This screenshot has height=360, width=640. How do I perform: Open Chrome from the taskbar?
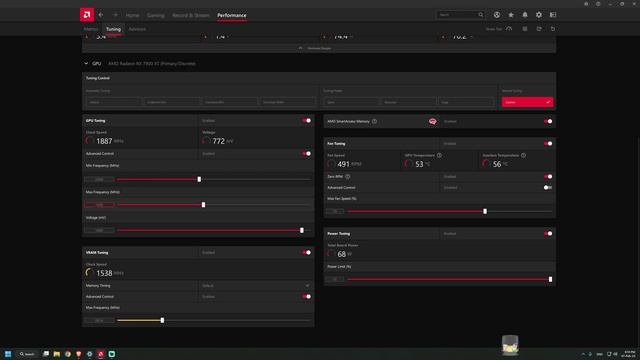click(x=68, y=354)
